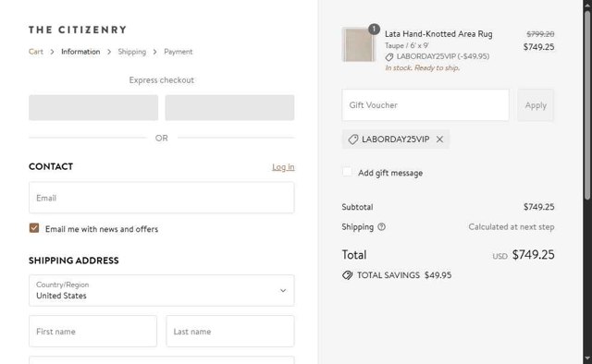Select the Shipping breadcrumb step
Viewport: 592px width, 364px height.
131,52
